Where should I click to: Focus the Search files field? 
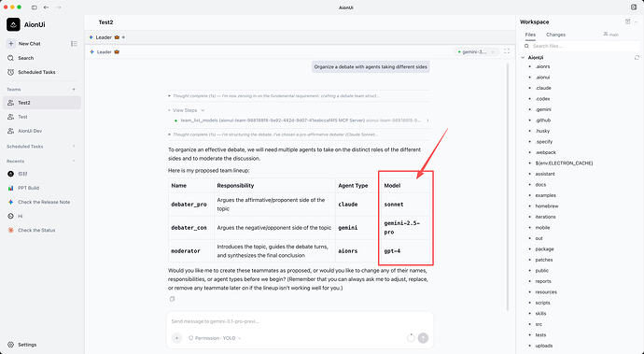[581, 46]
